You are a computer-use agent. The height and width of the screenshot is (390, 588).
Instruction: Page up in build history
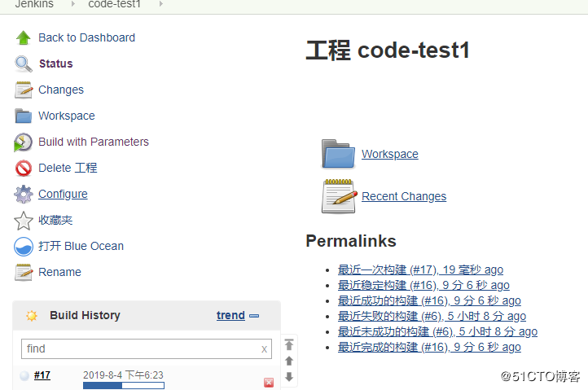pyautogui.click(x=289, y=361)
